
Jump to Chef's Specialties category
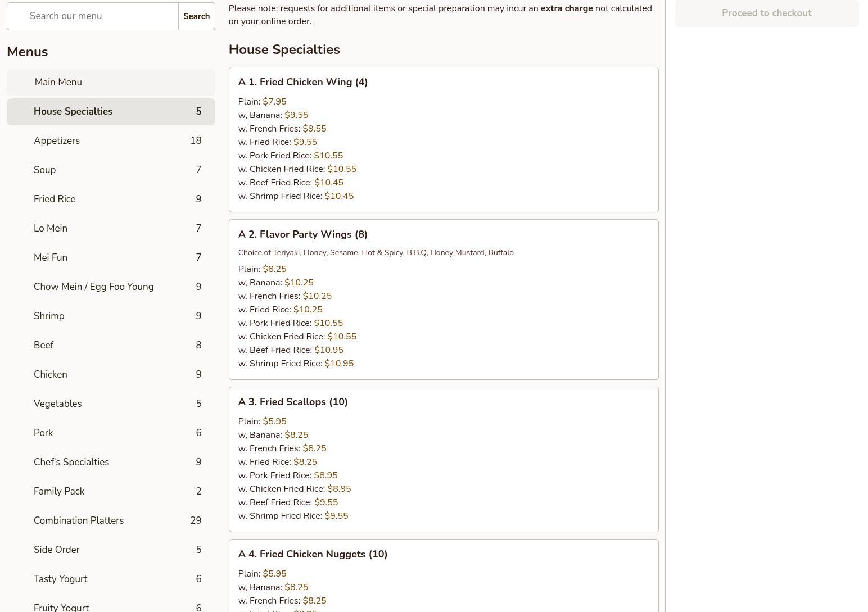(111, 463)
